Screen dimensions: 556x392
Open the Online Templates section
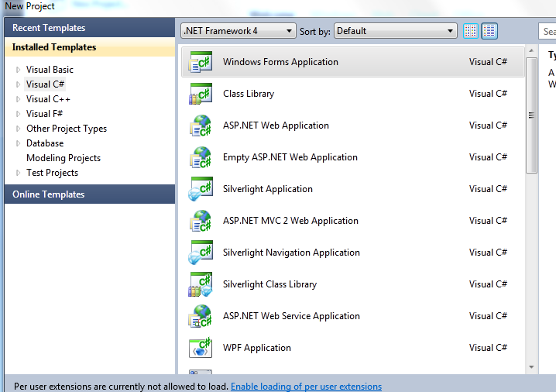tap(90, 194)
